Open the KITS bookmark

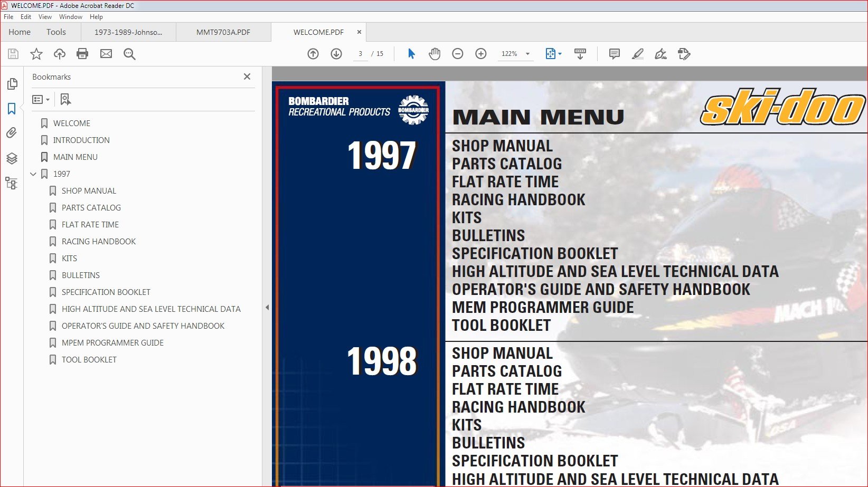69,259
